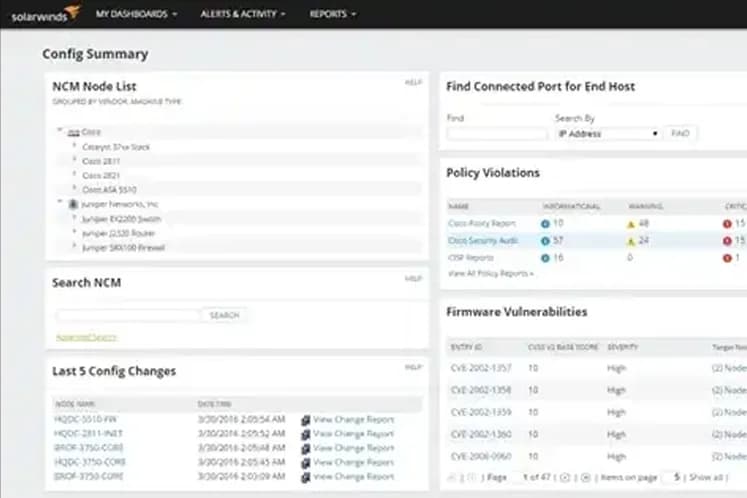The width and height of the screenshot is (747, 498).
Task: Click the change report icon for HQDC-5510-FW
Action: tap(305, 420)
